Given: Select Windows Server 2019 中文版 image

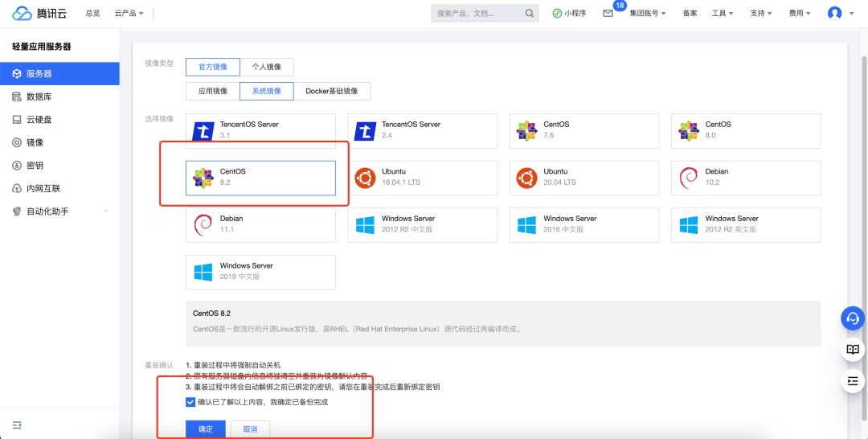Looking at the screenshot, I should 260,273.
